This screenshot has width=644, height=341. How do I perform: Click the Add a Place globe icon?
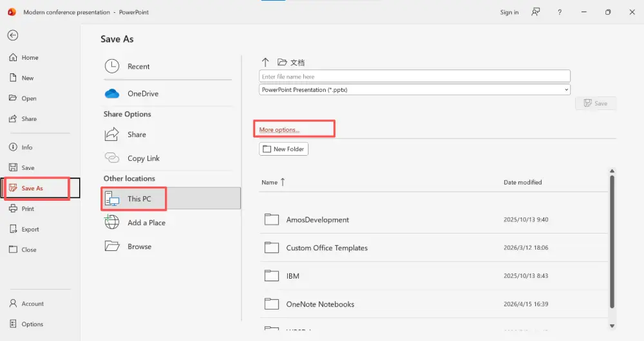pos(111,222)
